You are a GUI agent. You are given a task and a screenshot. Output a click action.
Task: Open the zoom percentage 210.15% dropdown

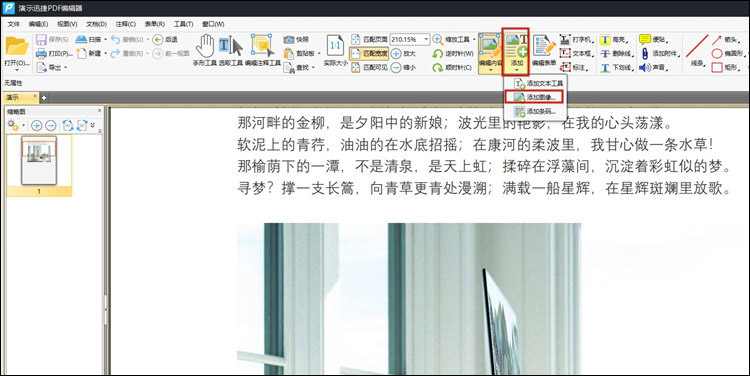click(x=426, y=39)
